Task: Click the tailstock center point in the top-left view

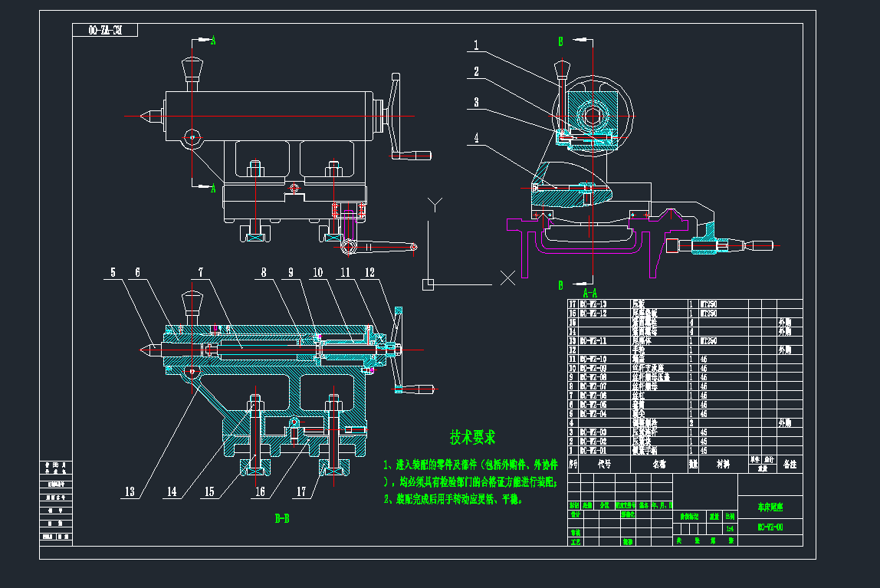Action: click(143, 117)
